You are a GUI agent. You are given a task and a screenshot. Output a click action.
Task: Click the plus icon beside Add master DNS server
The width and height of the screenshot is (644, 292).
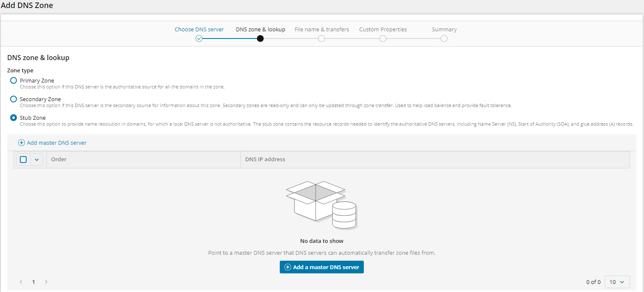pos(22,143)
